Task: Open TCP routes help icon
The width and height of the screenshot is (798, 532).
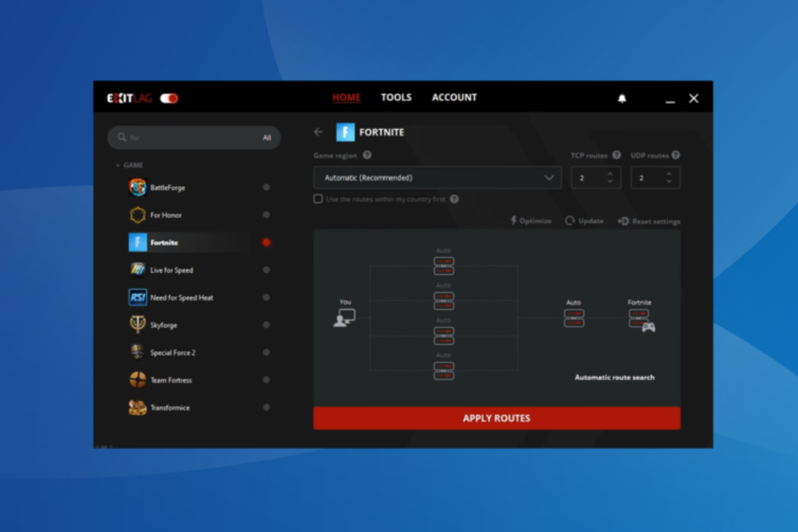Action: (617, 155)
